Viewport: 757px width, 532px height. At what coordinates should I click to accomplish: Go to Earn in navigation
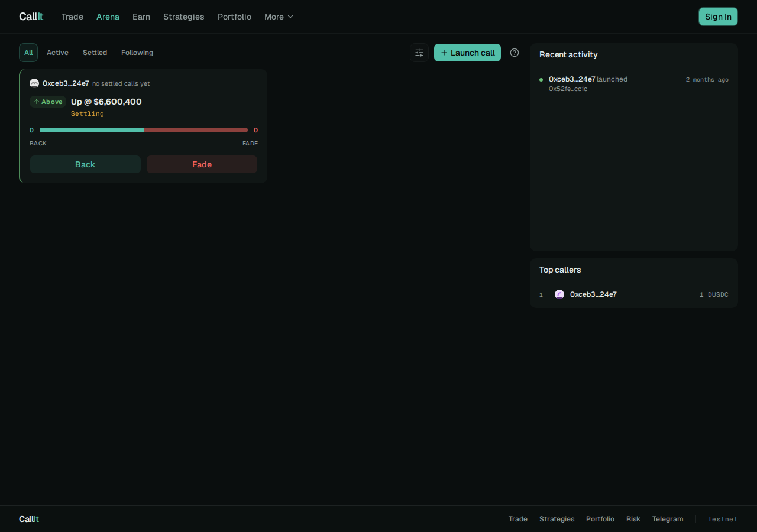(141, 17)
